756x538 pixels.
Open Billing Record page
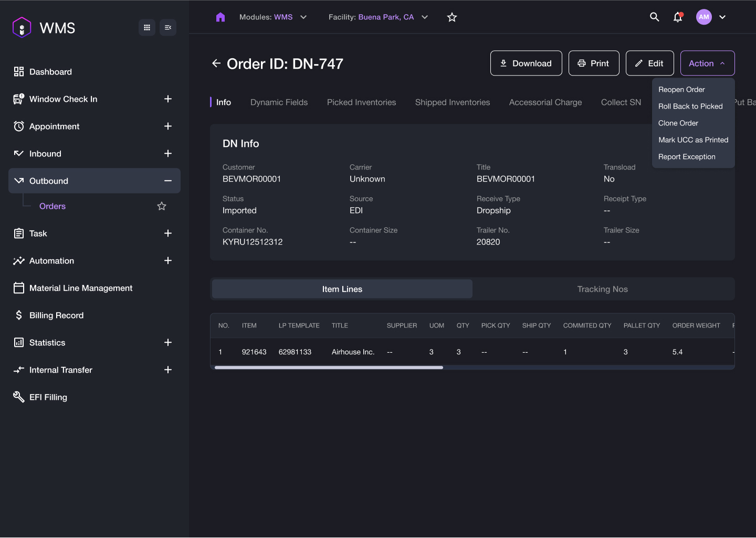point(56,315)
